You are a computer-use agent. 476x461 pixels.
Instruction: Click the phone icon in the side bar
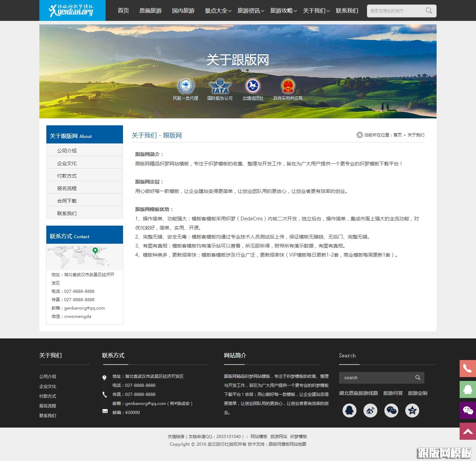click(468, 369)
